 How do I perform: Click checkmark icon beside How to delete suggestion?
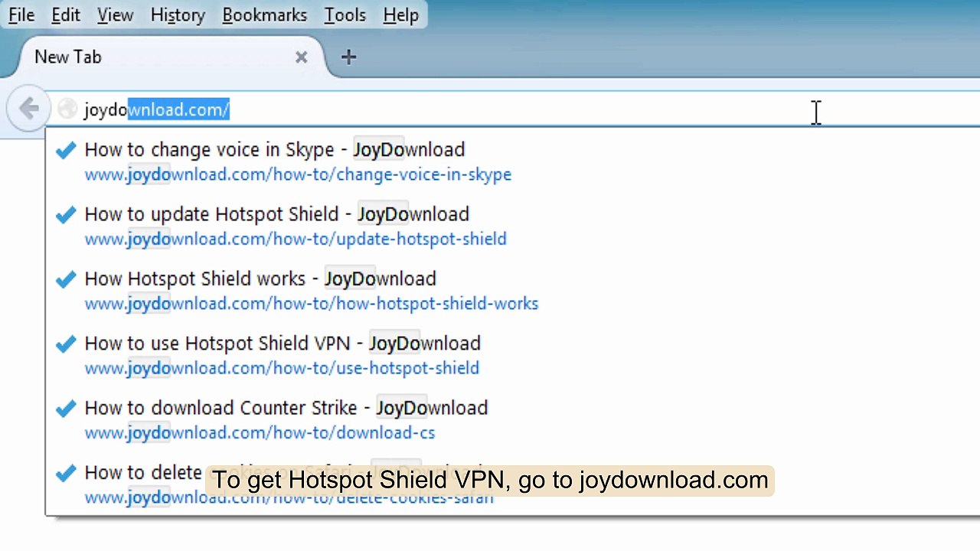(66, 473)
